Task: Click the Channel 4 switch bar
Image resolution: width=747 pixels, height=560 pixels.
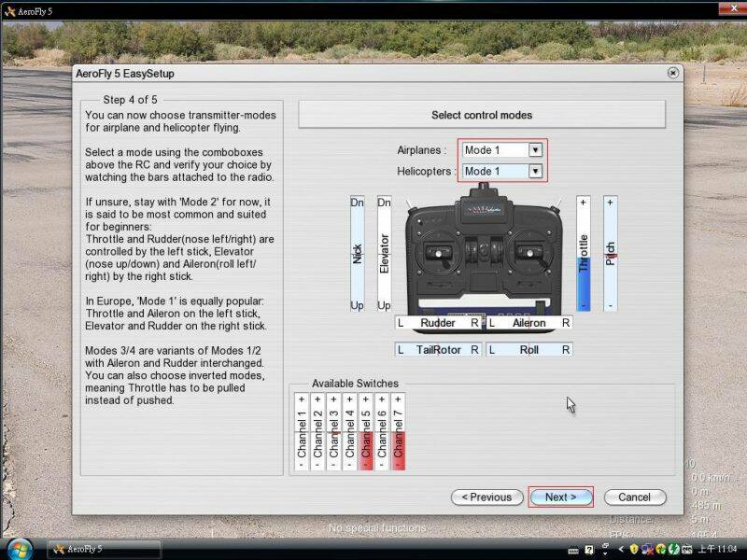Action: [349, 432]
